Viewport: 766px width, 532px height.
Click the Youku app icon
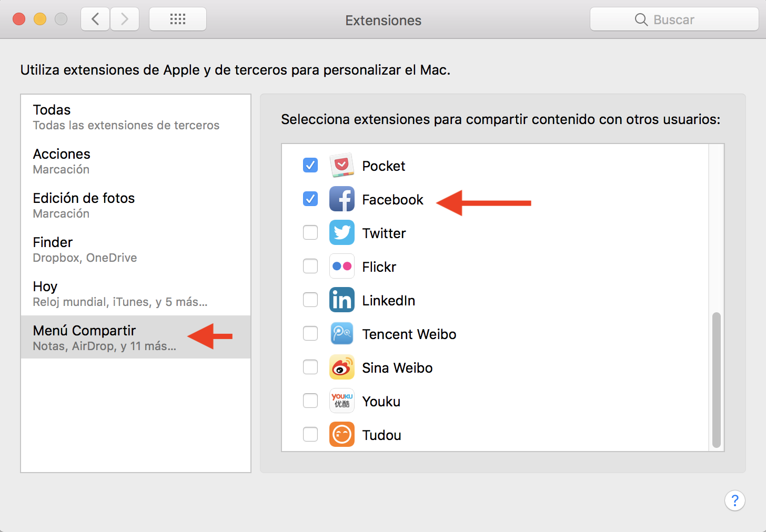pyautogui.click(x=342, y=401)
